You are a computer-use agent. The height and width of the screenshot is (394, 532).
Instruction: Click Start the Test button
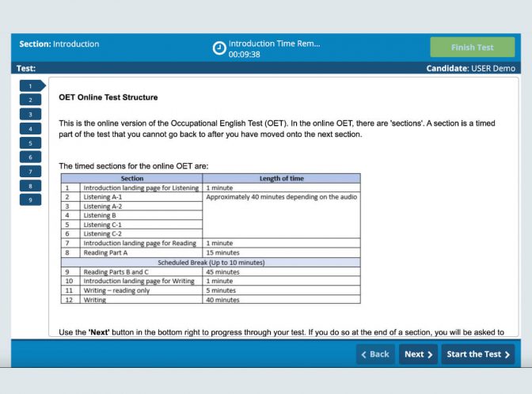pyautogui.click(x=478, y=354)
